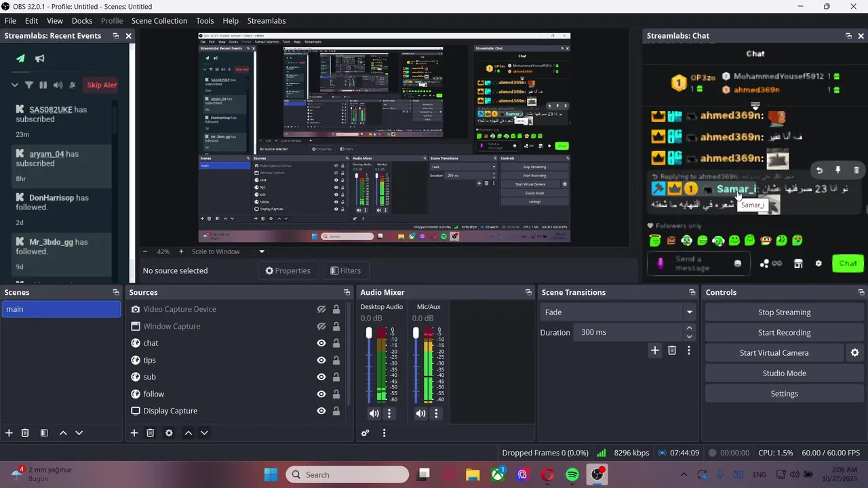Screen dimensions: 868x488
Task: Hide the follow source
Action: 321,394
